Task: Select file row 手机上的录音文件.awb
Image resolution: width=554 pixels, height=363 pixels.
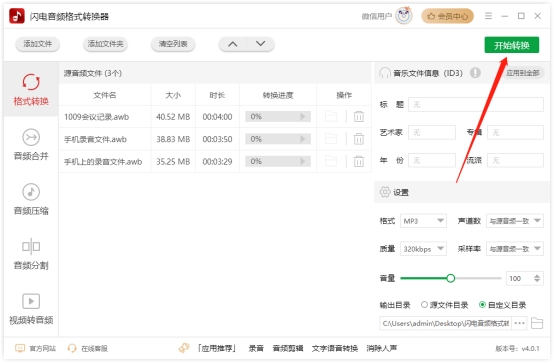Action: click(x=215, y=161)
